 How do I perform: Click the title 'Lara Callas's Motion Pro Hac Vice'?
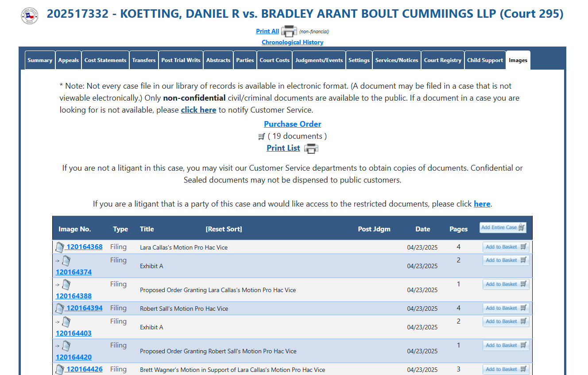[184, 247]
